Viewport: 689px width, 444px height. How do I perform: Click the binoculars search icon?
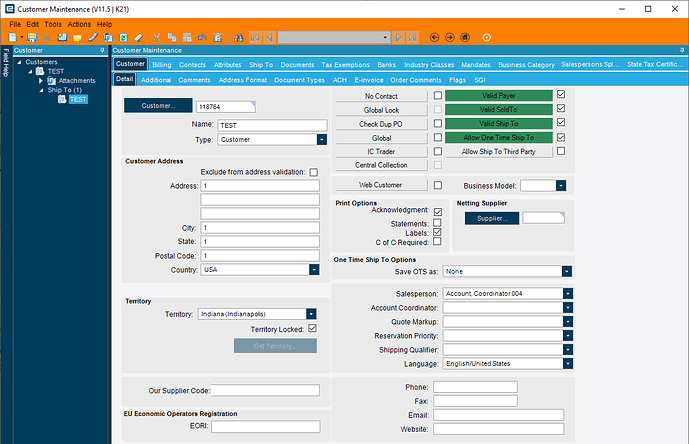240,37
